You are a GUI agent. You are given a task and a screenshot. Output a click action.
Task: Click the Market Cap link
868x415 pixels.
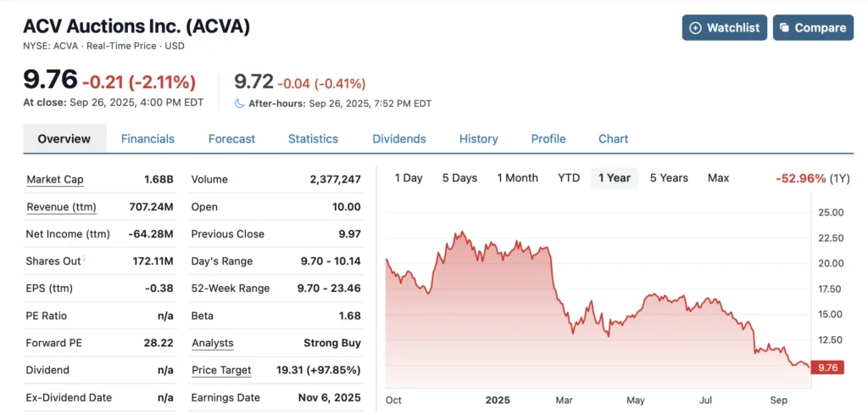pyautogui.click(x=55, y=180)
